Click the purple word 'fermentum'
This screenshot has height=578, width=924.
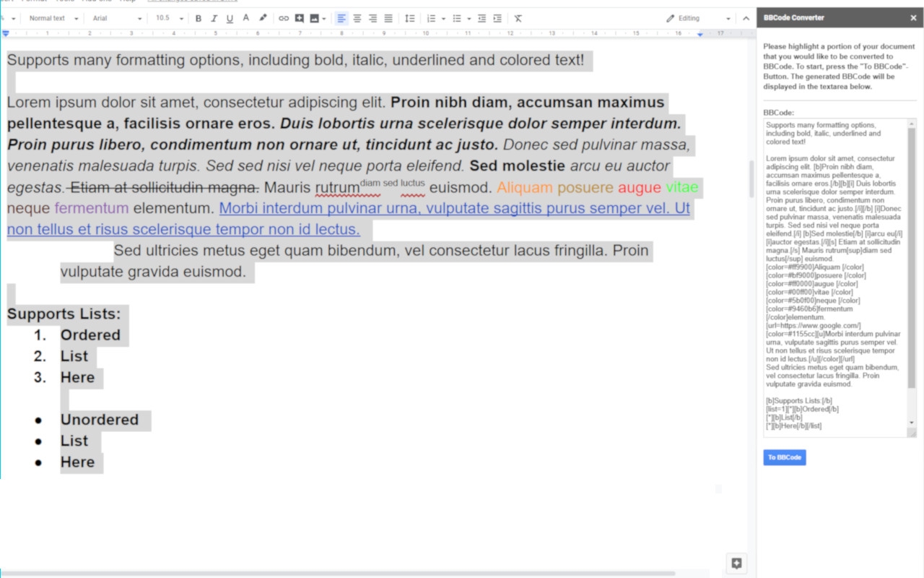(x=92, y=209)
